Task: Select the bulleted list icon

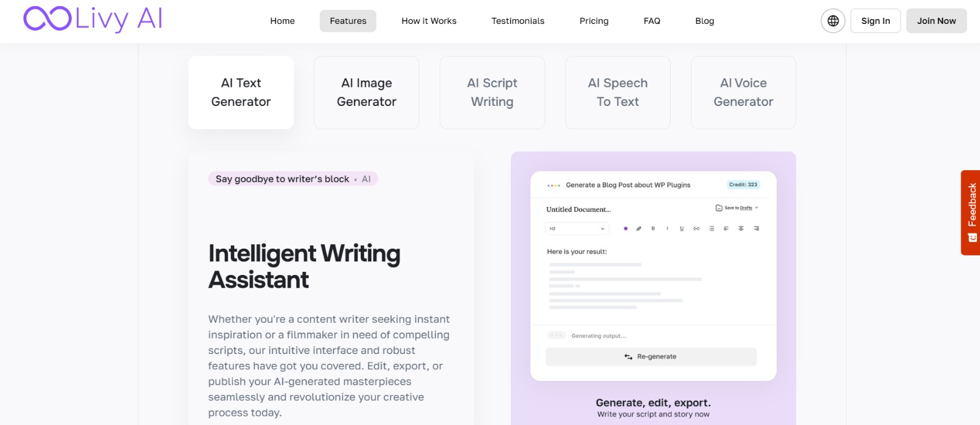Action: (x=711, y=228)
